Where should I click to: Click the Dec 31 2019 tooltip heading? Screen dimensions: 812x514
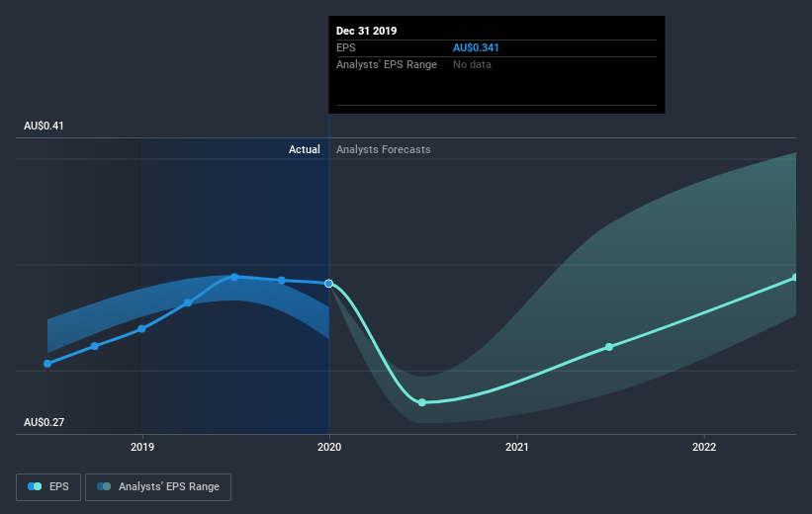click(x=367, y=31)
